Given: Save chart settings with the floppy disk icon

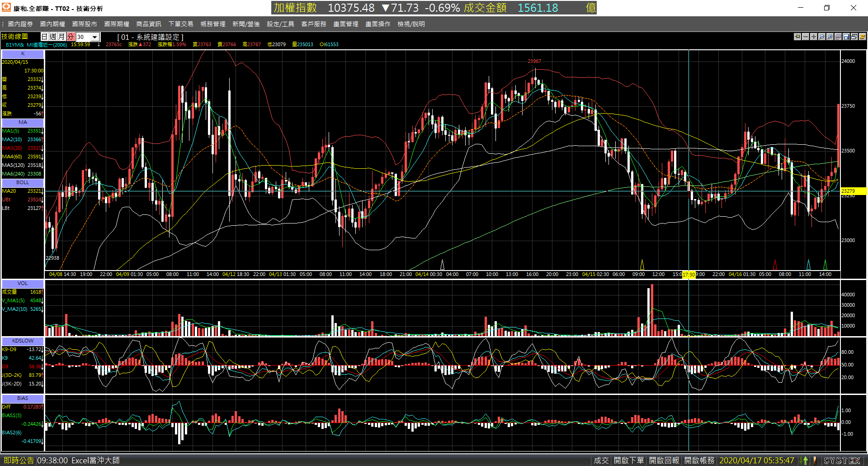Looking at the screenshot, I should click(x=846, y=37).
